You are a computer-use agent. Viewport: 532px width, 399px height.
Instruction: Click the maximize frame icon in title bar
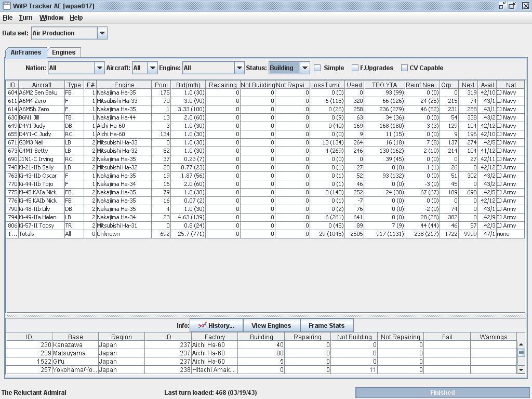coord(512,6)
